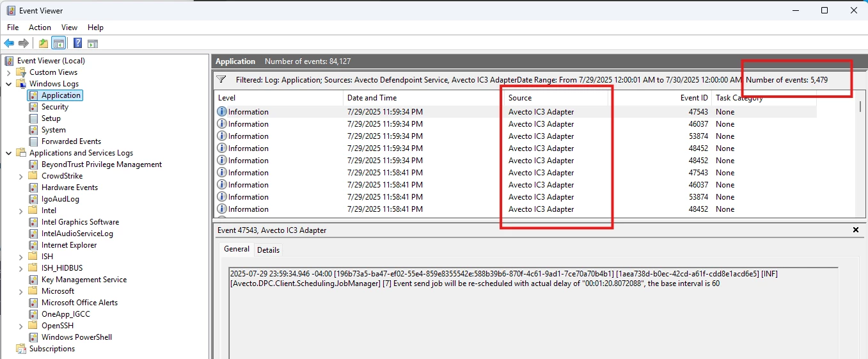Open the Action menu
Screen dimensions: 868x359
coord(40,28)
